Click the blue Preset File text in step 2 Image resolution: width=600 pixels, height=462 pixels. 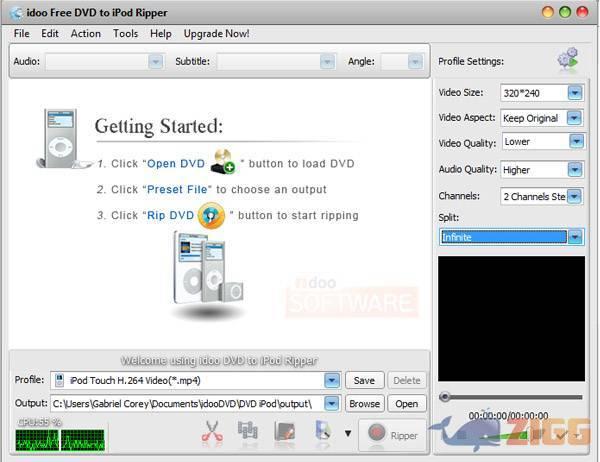coord(177,189)
